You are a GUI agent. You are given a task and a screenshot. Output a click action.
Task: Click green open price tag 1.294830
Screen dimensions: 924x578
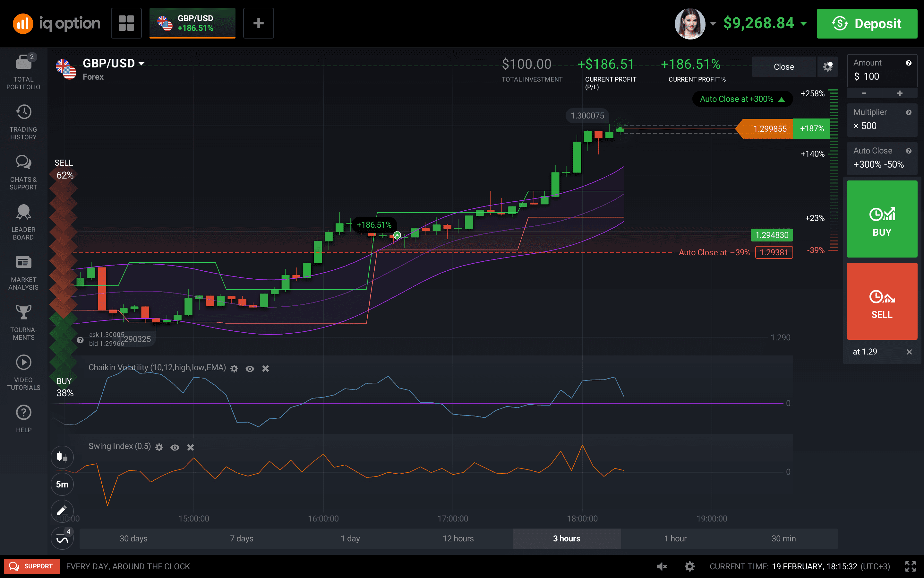[x=772, y=235]
